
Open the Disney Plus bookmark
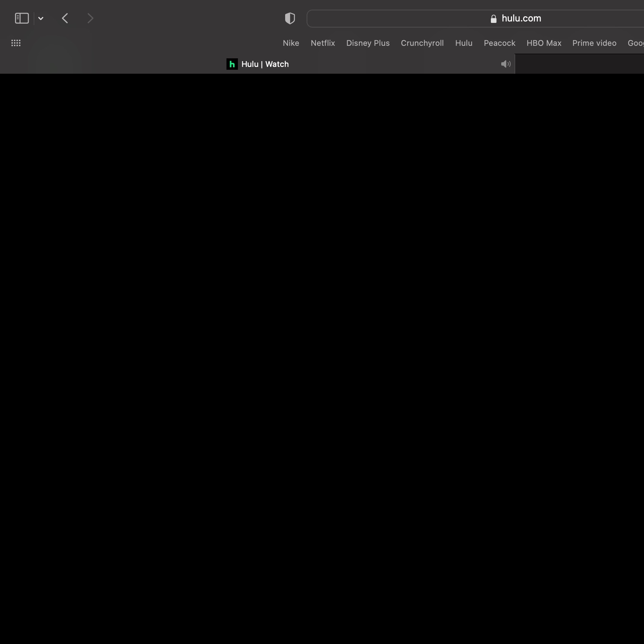coord(368,43)
